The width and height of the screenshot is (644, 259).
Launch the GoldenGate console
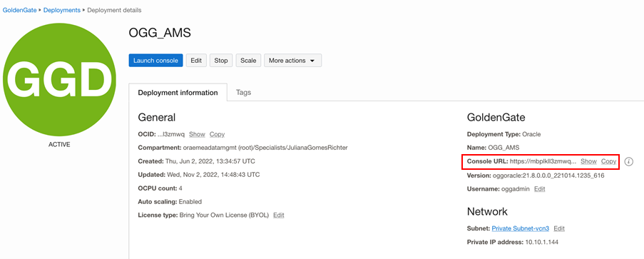155,61
